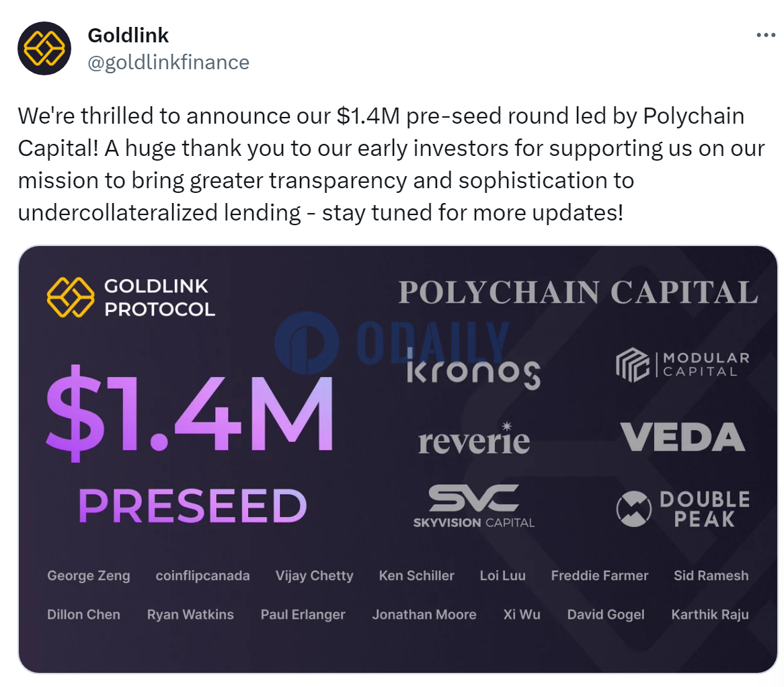Click the reverie logo

(474, 438)
